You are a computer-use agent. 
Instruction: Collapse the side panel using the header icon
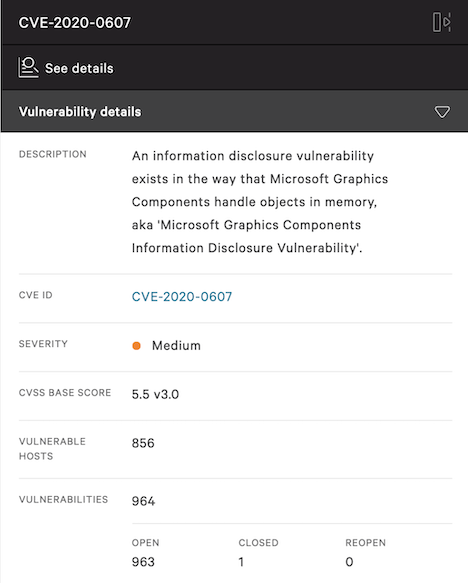(x=442, y=22)
